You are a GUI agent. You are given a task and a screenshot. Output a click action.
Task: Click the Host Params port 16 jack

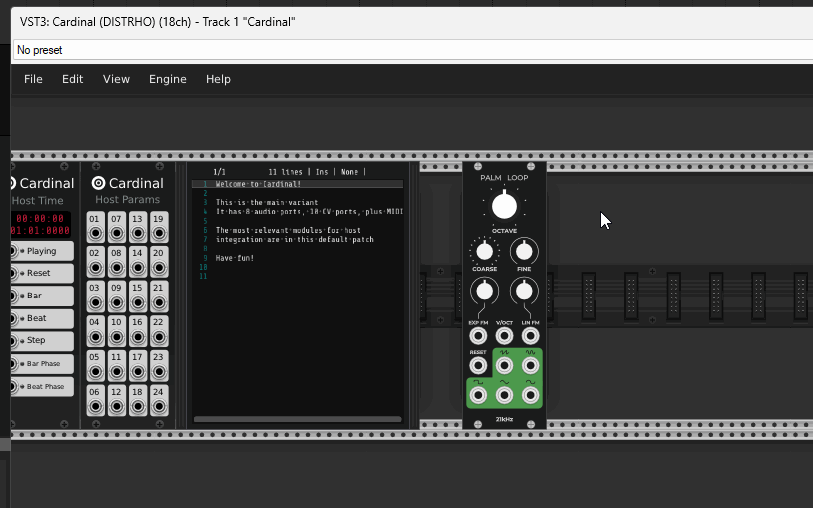point(138,337)
